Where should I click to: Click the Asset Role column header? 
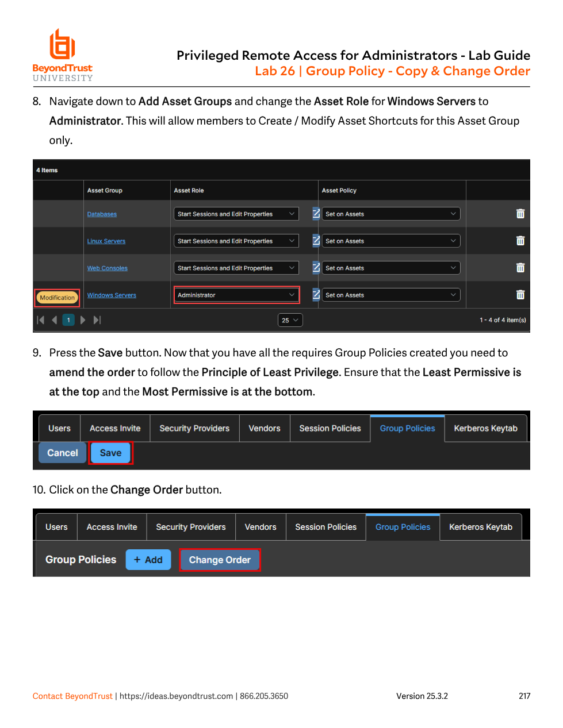click(189, 190)
